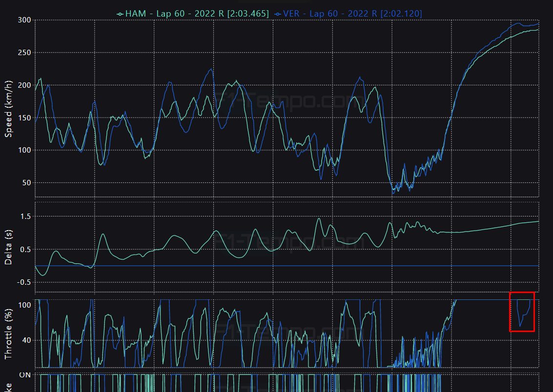
Task: Select the 100 tick label on Throttle axis
Action: pos(24,305)
